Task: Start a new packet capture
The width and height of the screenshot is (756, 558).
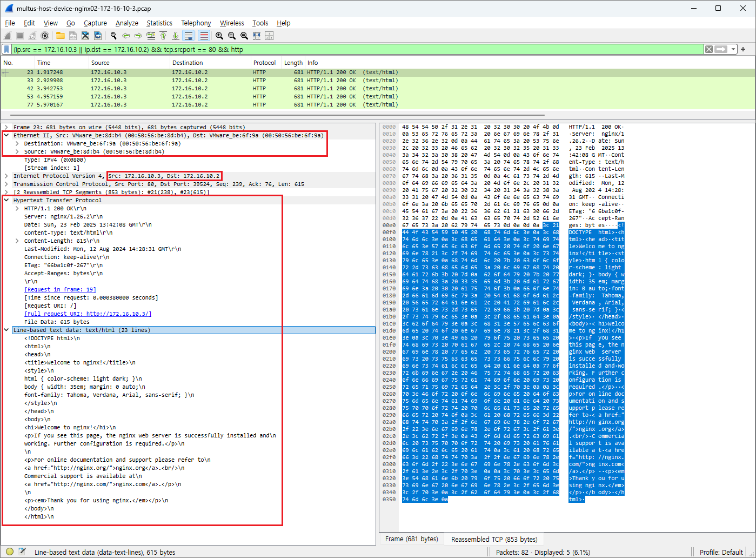Action: pos(8,36)
